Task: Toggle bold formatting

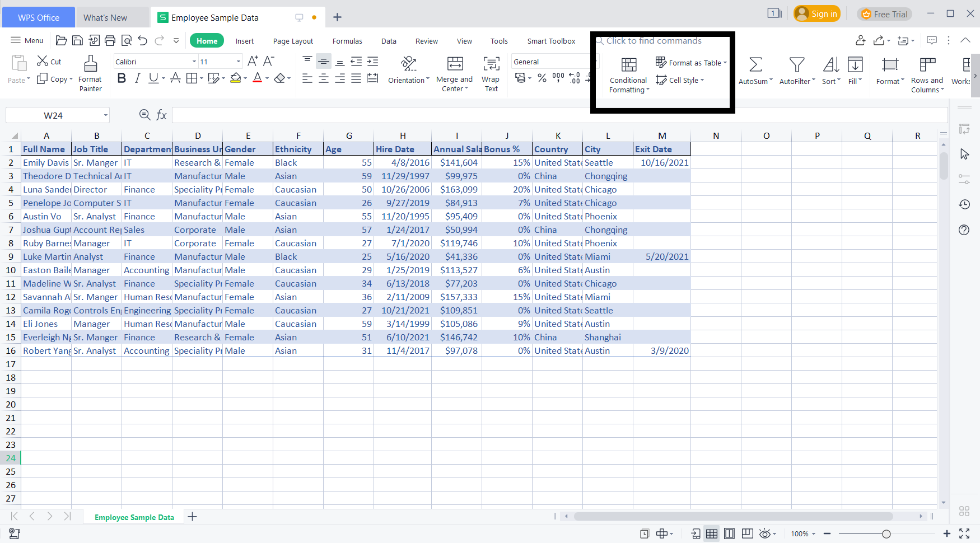Action: pos(122,78)
